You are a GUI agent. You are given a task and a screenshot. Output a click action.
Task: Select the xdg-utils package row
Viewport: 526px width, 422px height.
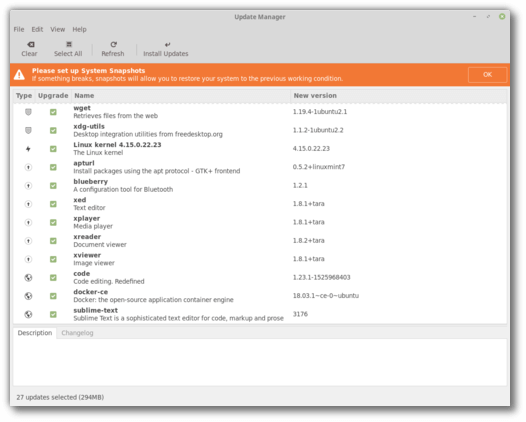[260, 130]
